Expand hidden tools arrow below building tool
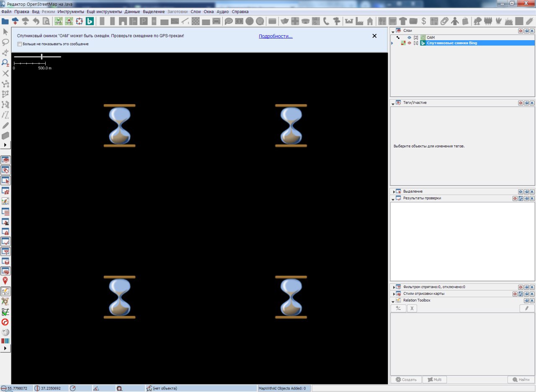 [5, 145]
